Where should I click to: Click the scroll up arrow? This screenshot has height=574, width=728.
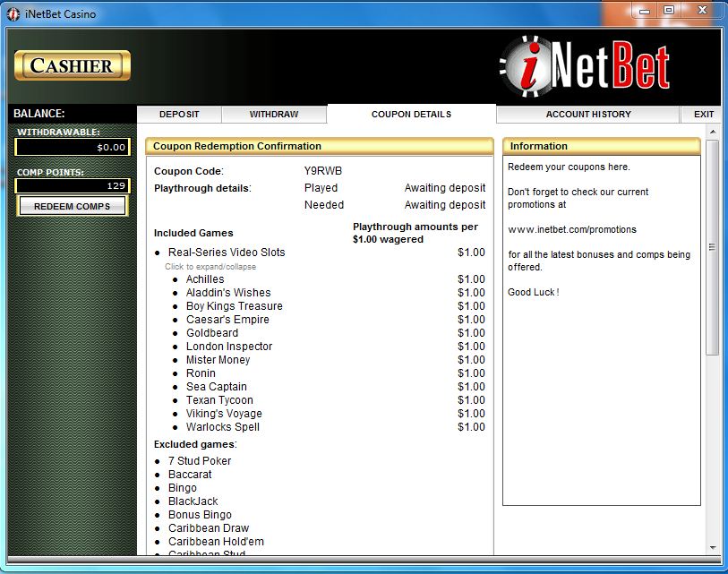coord(713,133)
